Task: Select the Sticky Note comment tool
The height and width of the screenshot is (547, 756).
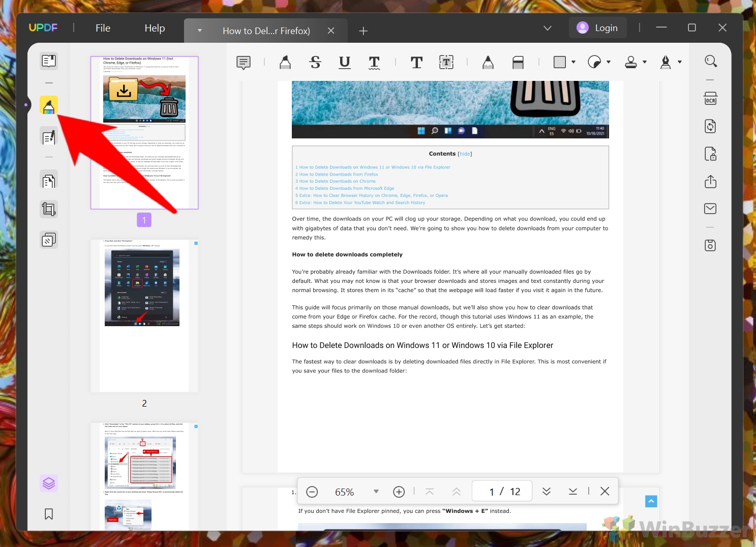Action: point(244,63)
